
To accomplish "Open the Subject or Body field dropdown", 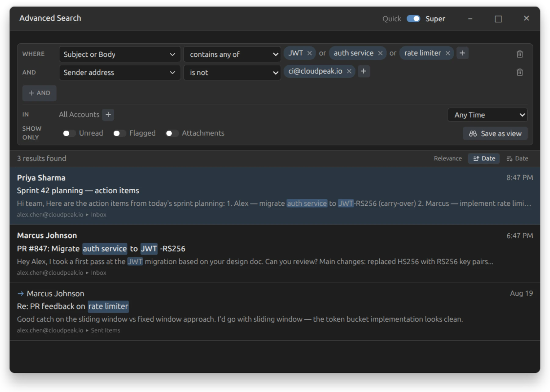I will click(x=120, y=54).
